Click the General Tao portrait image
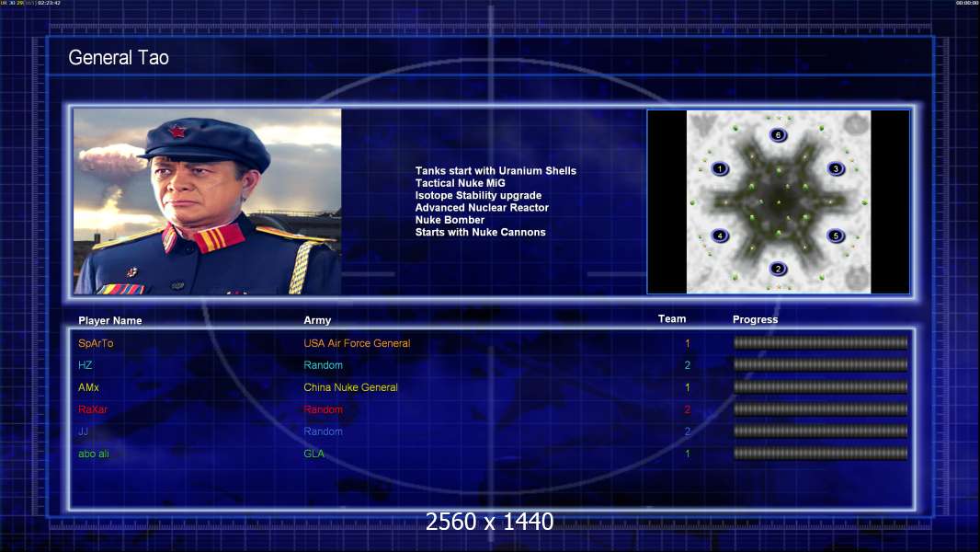This screenshot has height=552, width=980. click(208, 201)
